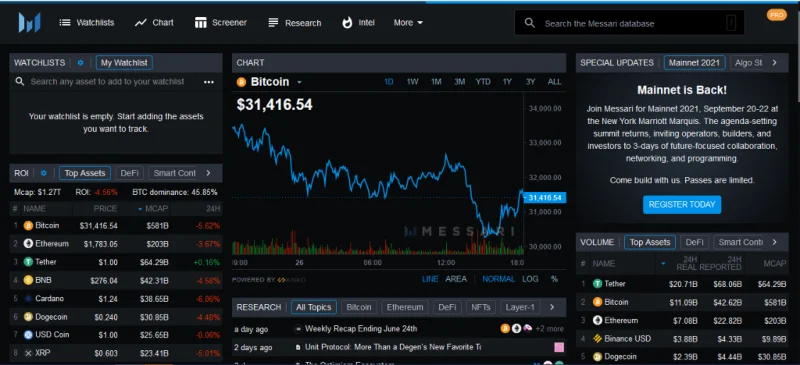Expand more research topics with arrow

(x=552, y=307)
